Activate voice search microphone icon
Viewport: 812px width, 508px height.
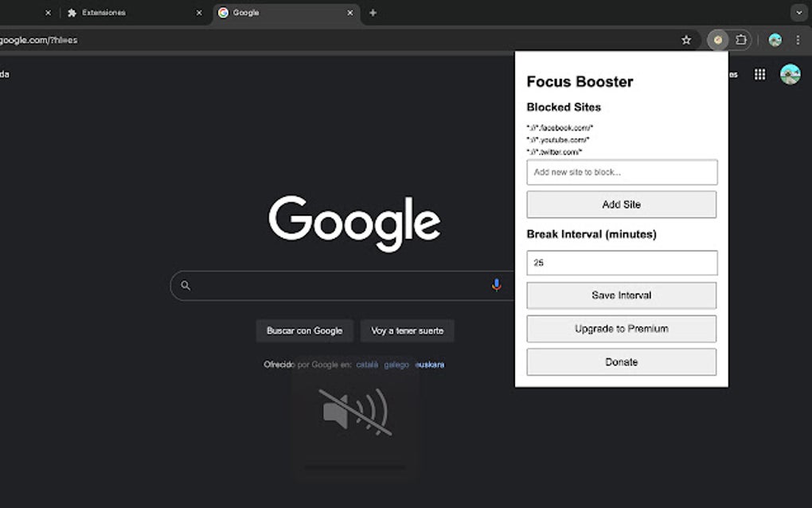pos(496,284)
